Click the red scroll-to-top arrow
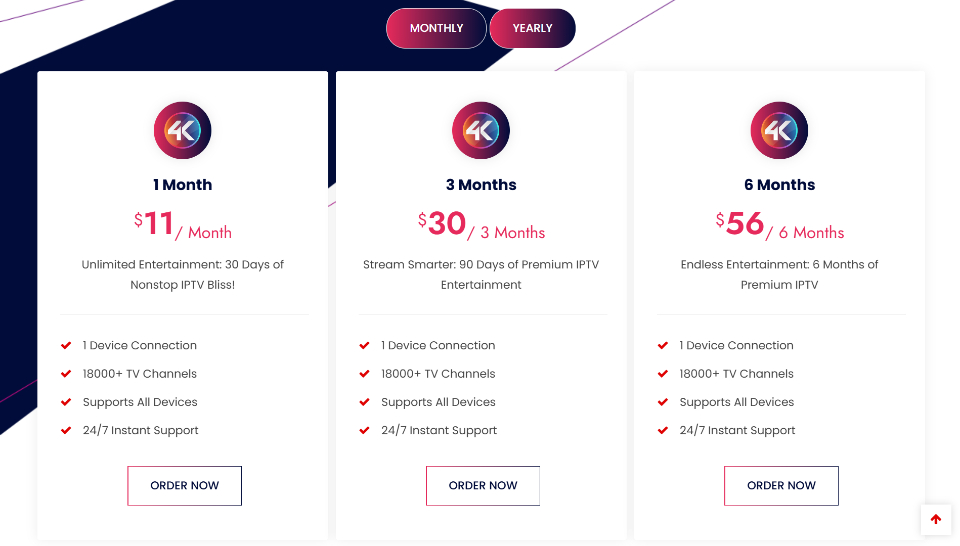This screenshot has width=960, height=546. (936, 520)
